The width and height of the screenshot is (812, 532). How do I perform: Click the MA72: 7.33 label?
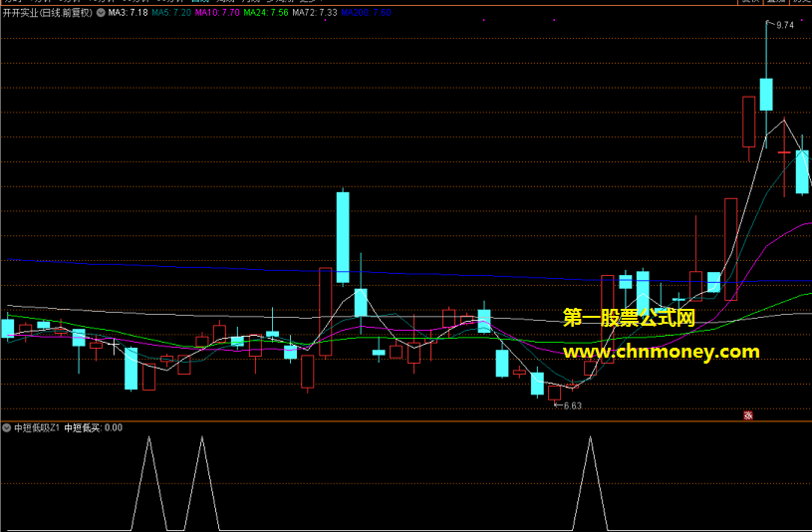click(x=315, y=12)
